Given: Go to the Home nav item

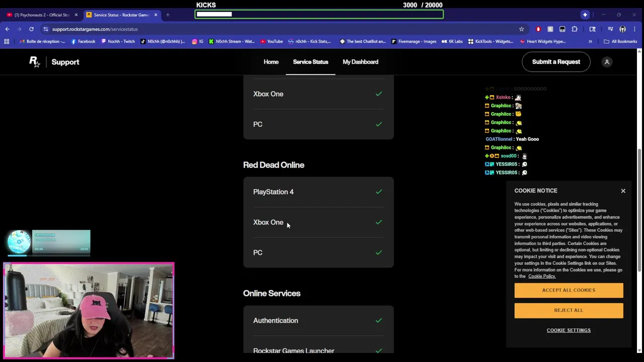Looking at the screenshot, I should (x=271, y=62).
